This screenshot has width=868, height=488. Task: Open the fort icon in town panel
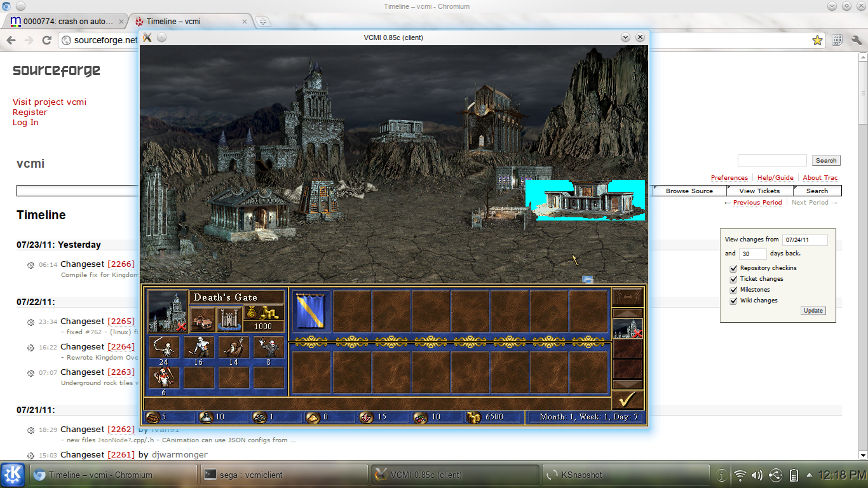click(x=229, y=318)
